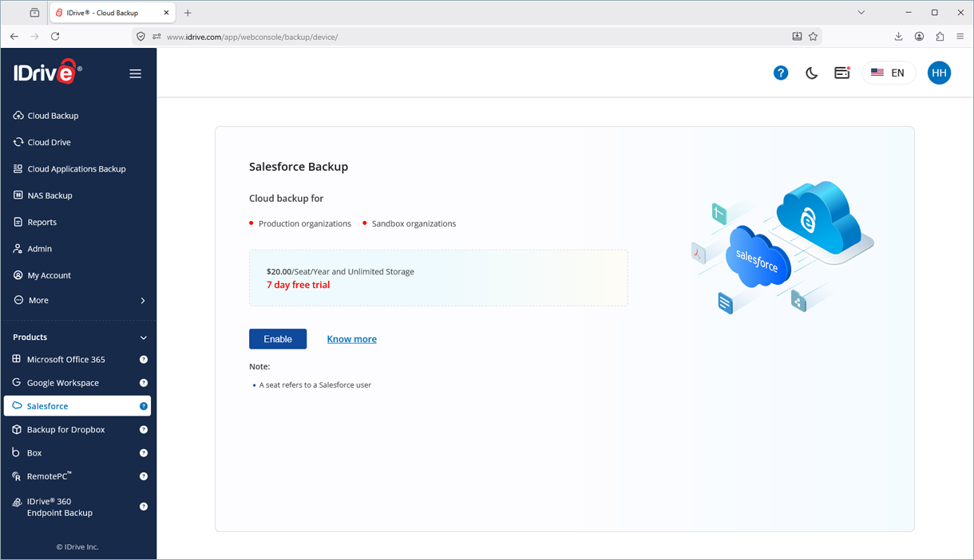Click help icon beside RemotePC
This screenshot has width=974, height=560.
coord(144,476)
